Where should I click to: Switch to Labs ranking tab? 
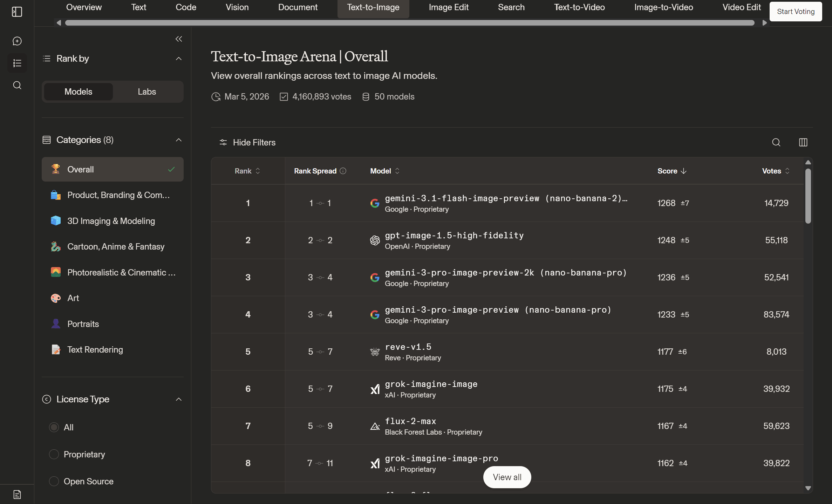146,92
